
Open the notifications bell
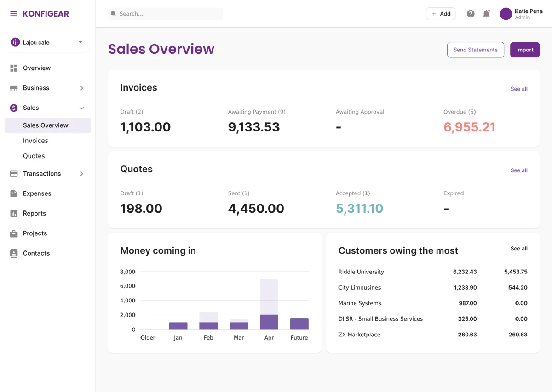click(486, 14)
